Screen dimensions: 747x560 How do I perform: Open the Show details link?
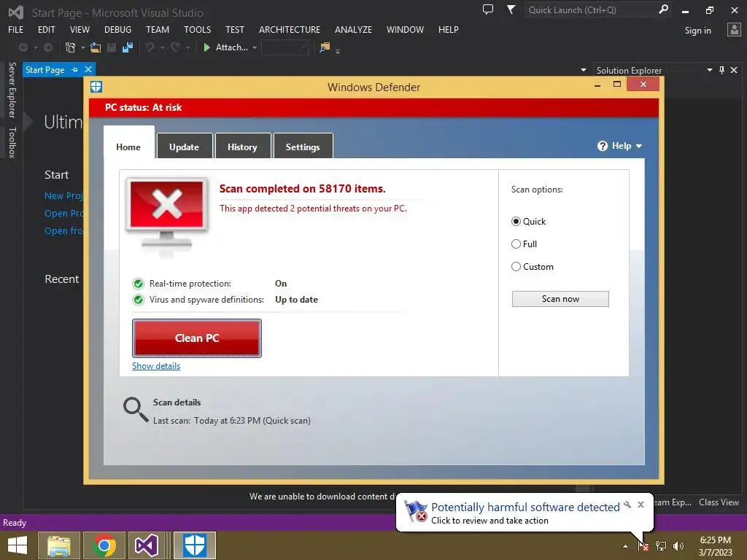[x=156, y=366]
